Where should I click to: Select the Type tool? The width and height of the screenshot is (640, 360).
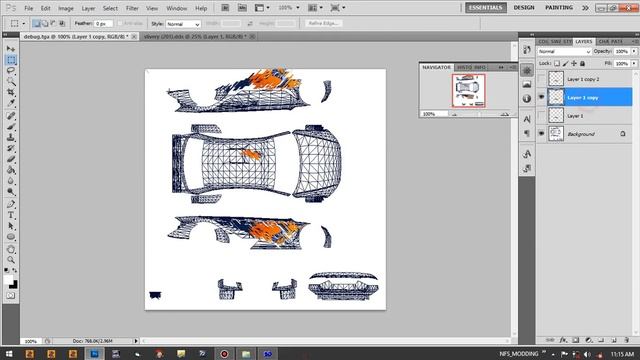pyautogui.click(x=11, y=215)
